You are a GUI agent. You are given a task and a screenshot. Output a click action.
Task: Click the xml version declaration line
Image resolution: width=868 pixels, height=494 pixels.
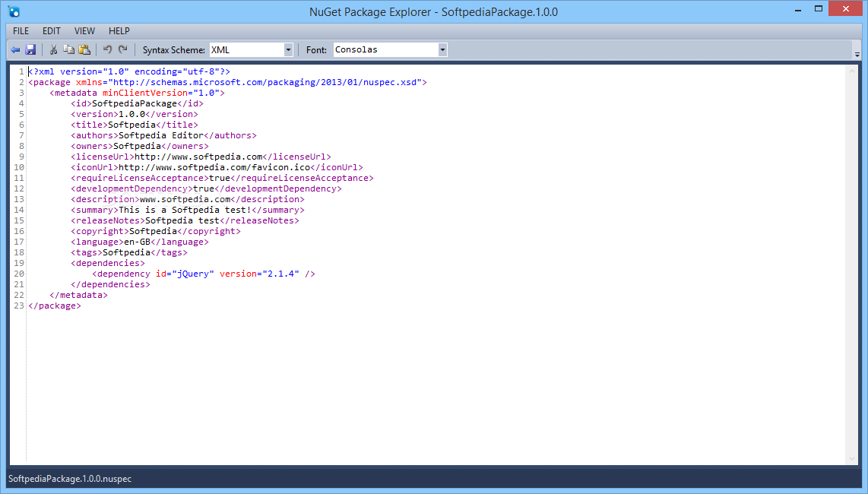click(129, 71)
